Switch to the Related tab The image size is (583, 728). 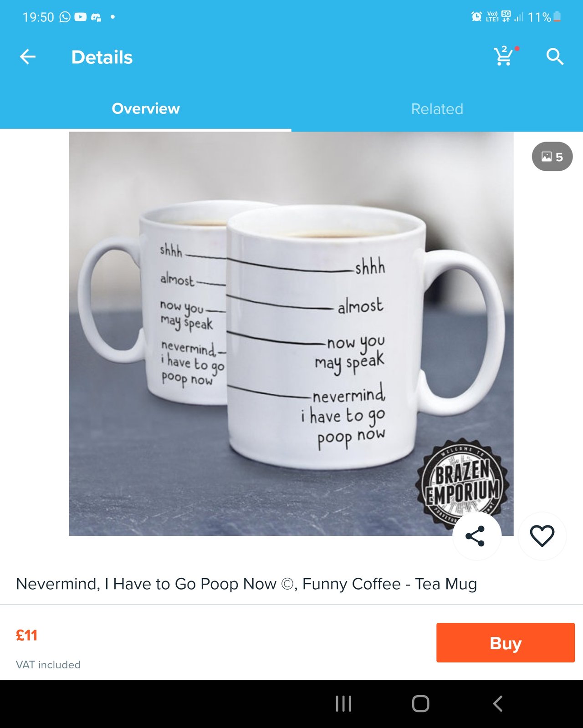pos(437,109)
